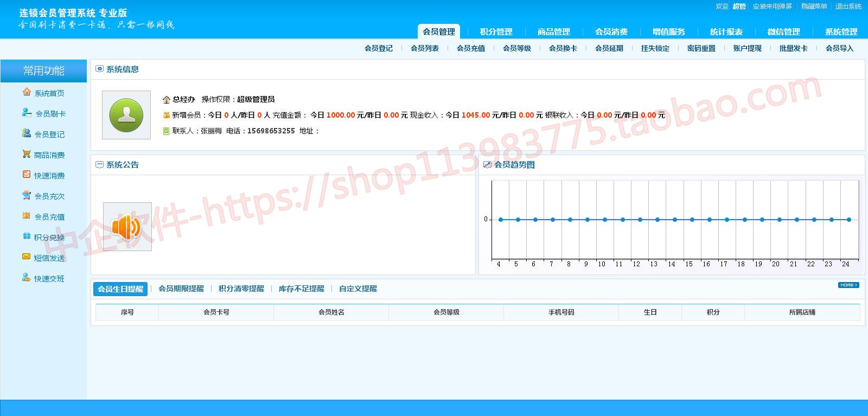868x416 pixels.
Task: Select the 会员生日提醒 reminder tab
Action: pyautogui.click(x=120, y=289)
